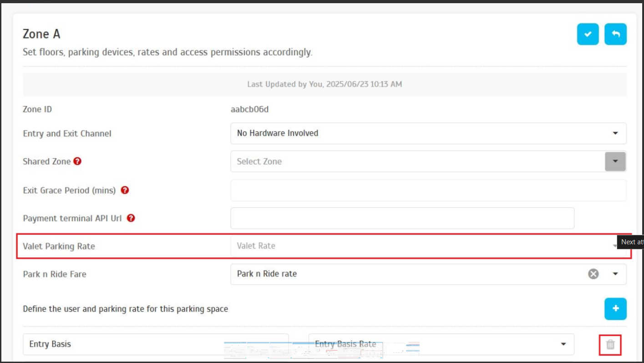Add a new user parking rate row
The height and width of the screenshot is (363, 644).
pos(615,309)
